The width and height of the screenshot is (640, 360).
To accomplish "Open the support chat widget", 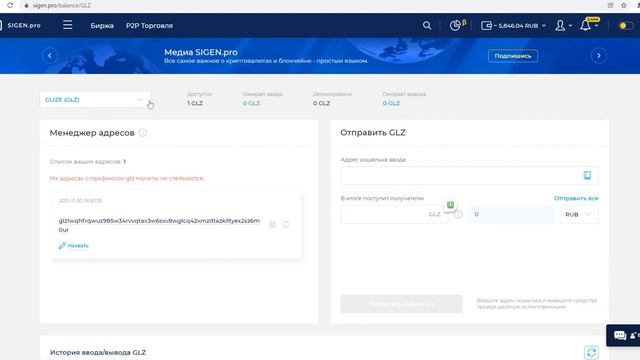I will [623, 335].
